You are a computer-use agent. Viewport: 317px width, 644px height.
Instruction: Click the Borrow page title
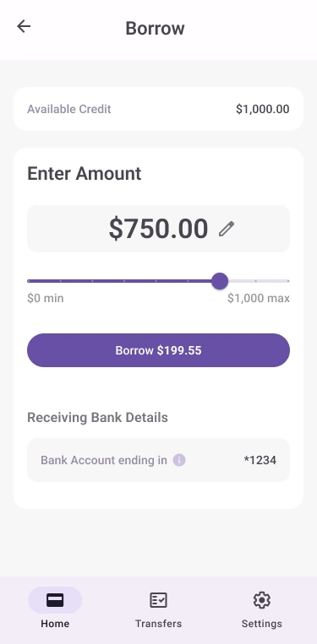tap(155, 29)
